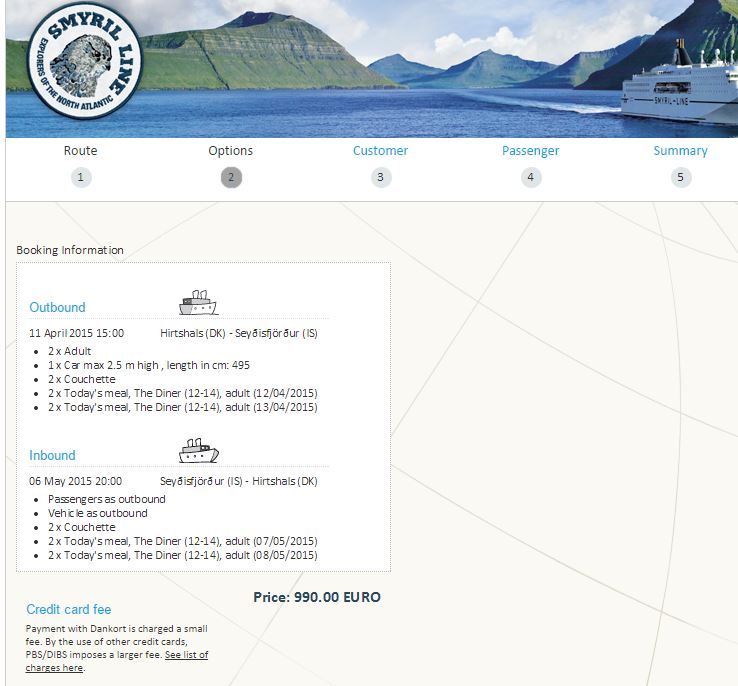738x686 pixels.
Task: Click the meal line dated 13/04/2015
Action: [x=183, y=407]
